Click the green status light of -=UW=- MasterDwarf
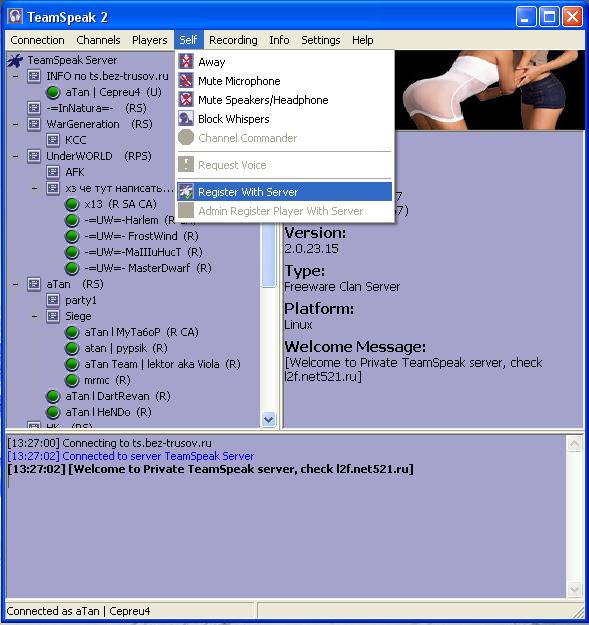589x625 pixels. (72, 268)
